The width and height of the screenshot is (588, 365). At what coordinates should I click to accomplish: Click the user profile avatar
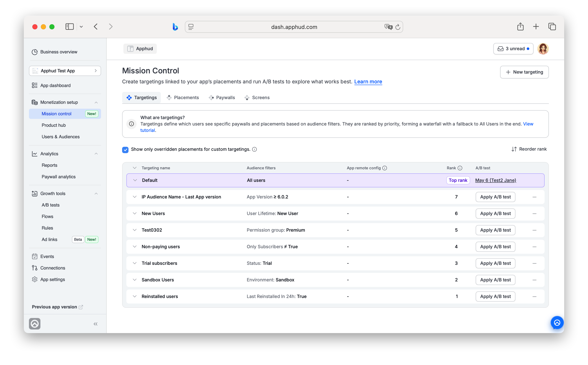click(x=543, y=49)
